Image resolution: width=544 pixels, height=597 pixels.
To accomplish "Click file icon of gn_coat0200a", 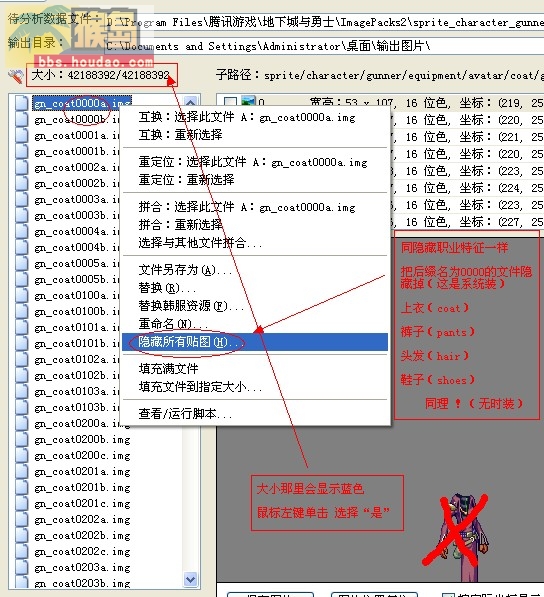I will click(x=21, y=423).
